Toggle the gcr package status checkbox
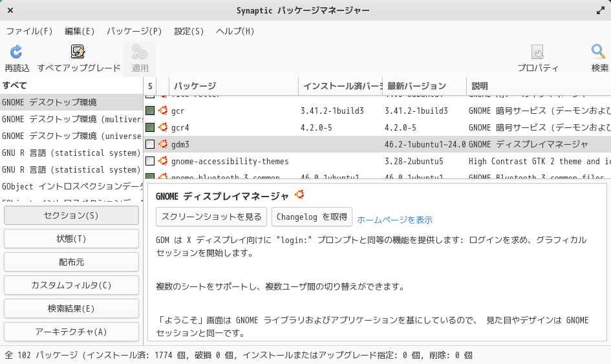The height and width of the screenshot is (364, 611). 150,111
